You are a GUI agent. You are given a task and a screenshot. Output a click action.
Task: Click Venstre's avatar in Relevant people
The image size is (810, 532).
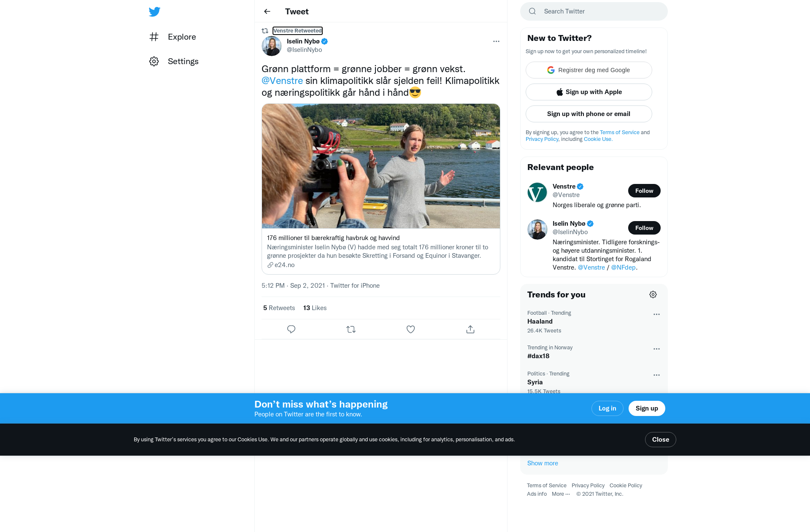click(x=537, y=192)
